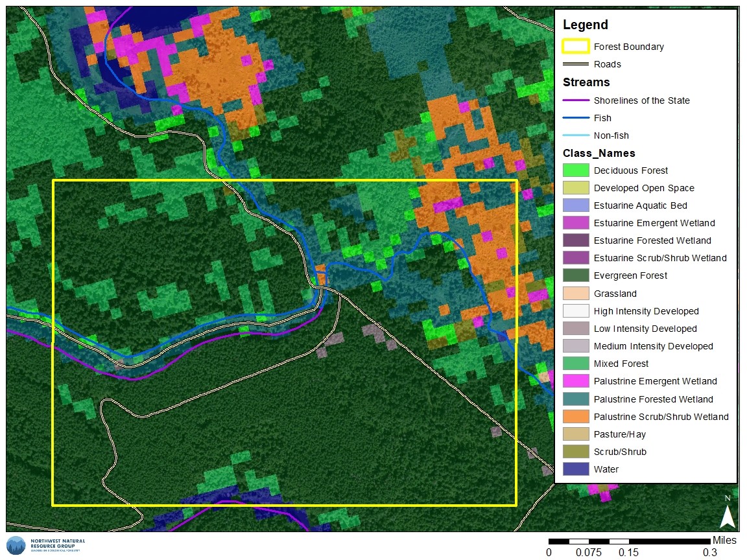Viewport: 747px width, 560px height.
Task: Click the scale bar in miles
Action: (x=629, y=541)
